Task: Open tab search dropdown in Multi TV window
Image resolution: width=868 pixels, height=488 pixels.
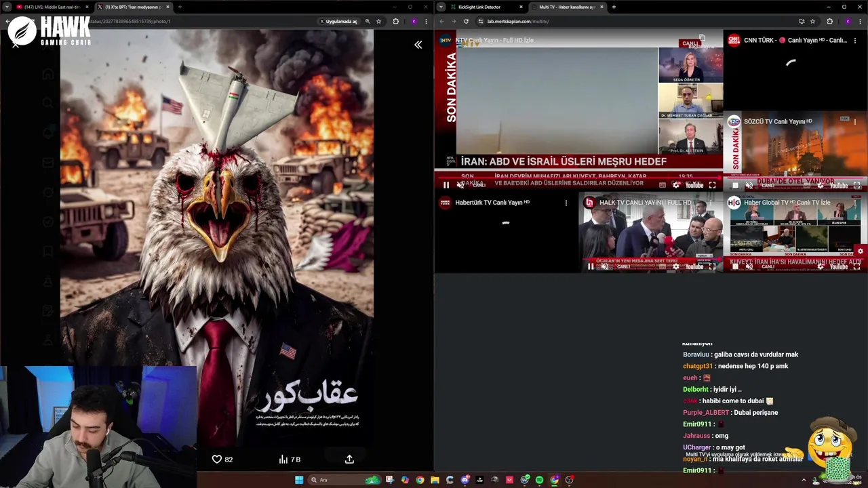Action: point(441,7)
